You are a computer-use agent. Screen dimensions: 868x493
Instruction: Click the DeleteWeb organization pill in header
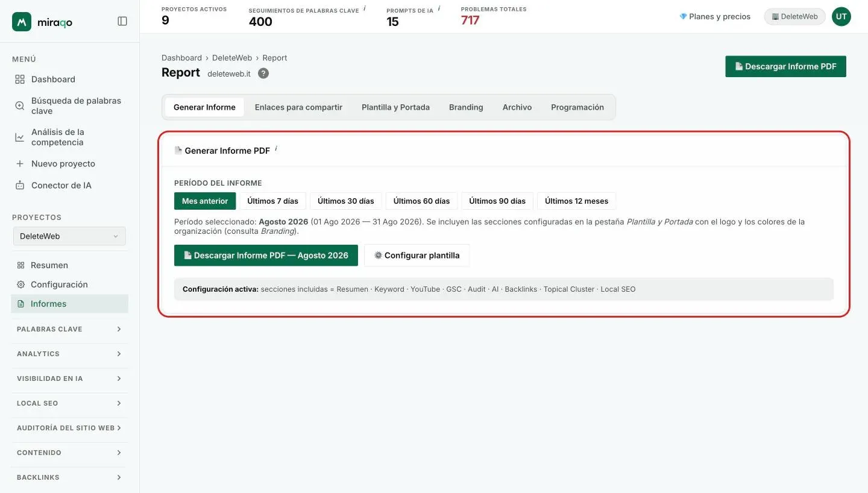pyautogui.click(x=794, y=17)
